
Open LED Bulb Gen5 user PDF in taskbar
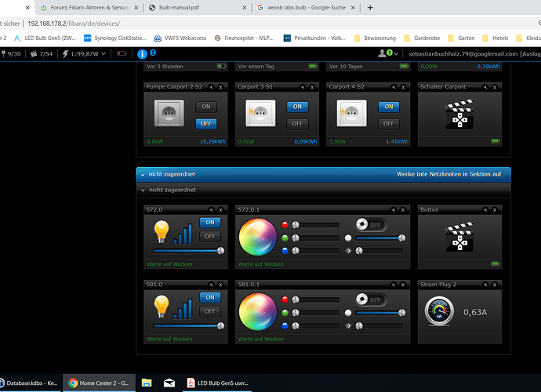tap(217, 383)
